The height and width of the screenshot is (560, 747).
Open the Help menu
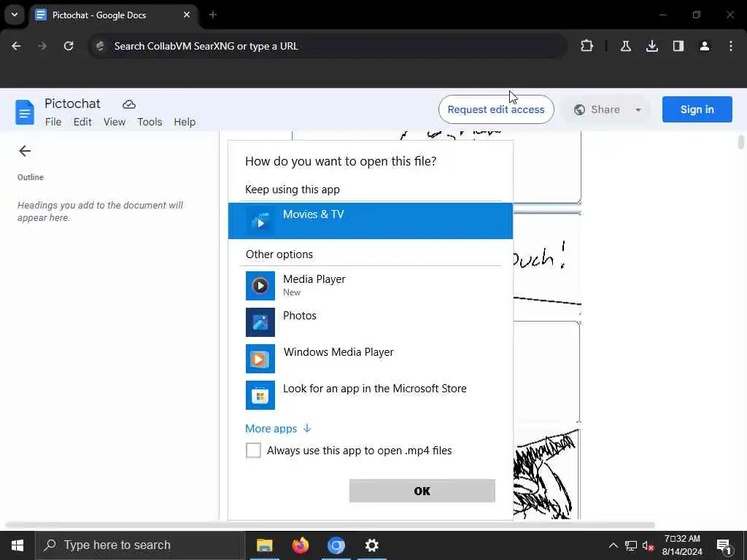point(185,122)
